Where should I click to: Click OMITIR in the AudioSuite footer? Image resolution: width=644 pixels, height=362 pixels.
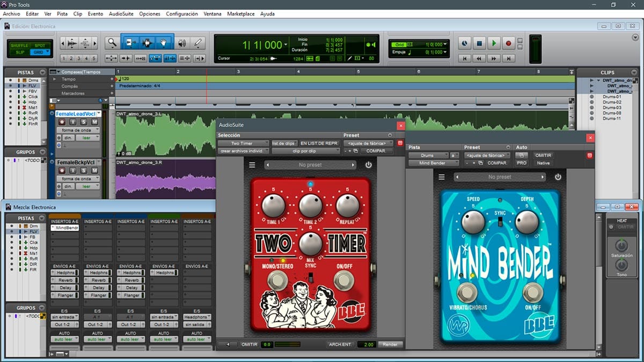249,344
